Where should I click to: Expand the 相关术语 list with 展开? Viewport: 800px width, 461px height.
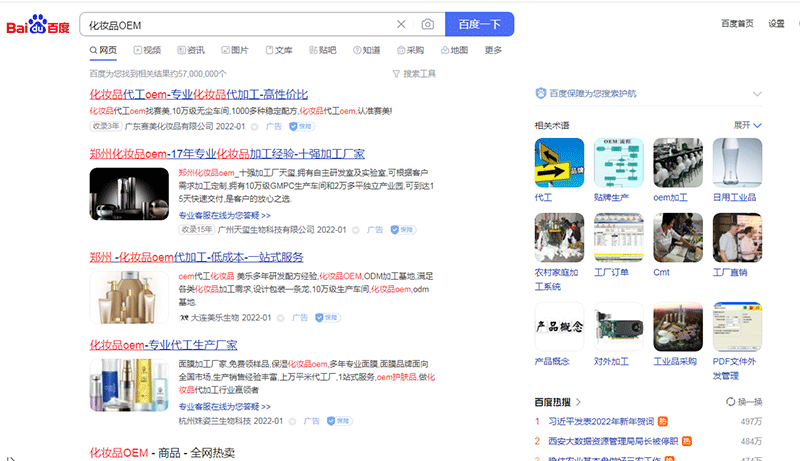click(x=747, y=125)
